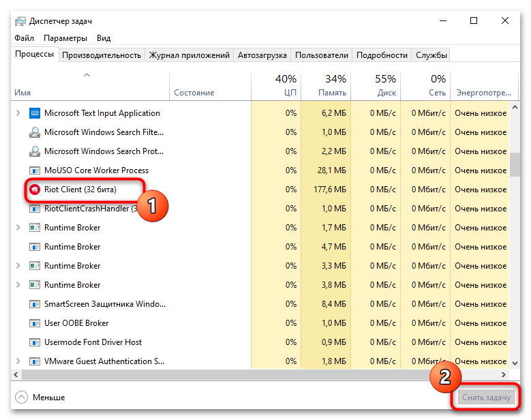Click the Microsoft Text Input Application icon
Viewport: 531px width, 420px height.
point(35,113)
